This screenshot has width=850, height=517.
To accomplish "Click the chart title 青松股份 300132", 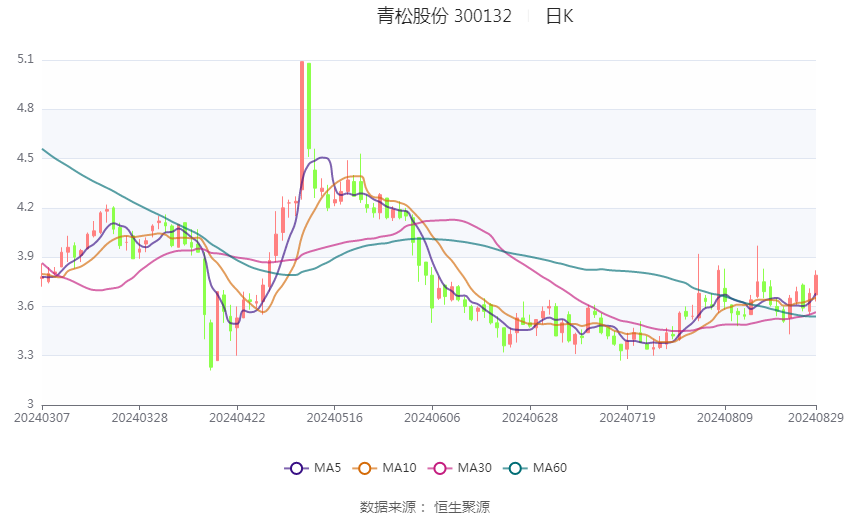I will pos(444,16).
